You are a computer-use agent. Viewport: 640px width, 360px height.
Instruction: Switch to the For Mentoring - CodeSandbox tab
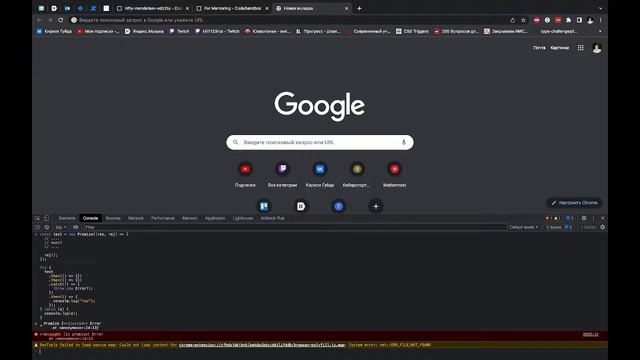pos(232,8)
